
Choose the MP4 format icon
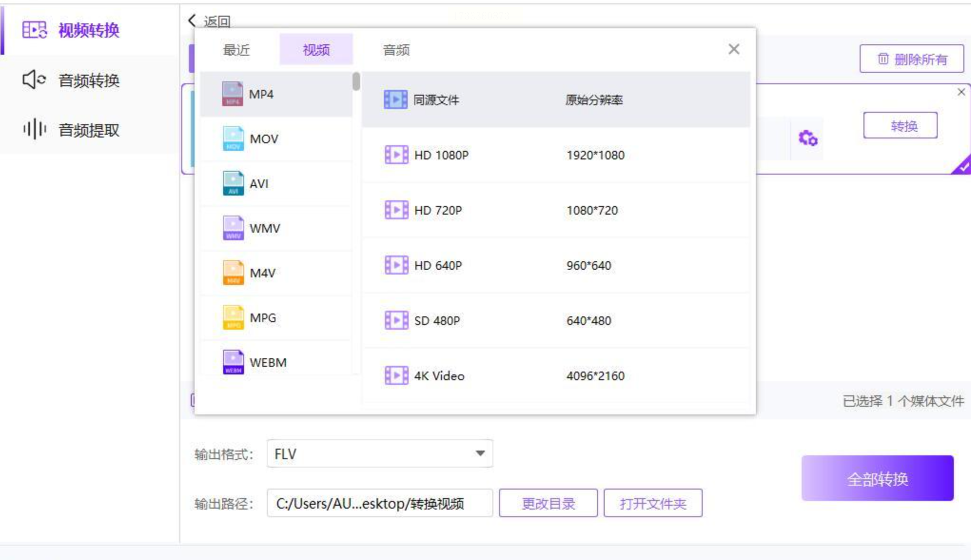point(232,94)
